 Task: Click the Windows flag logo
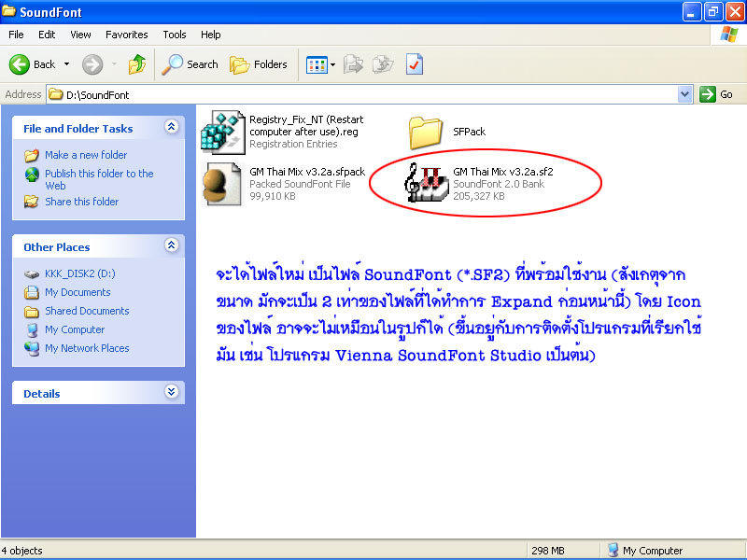click(x=728, y=35)
